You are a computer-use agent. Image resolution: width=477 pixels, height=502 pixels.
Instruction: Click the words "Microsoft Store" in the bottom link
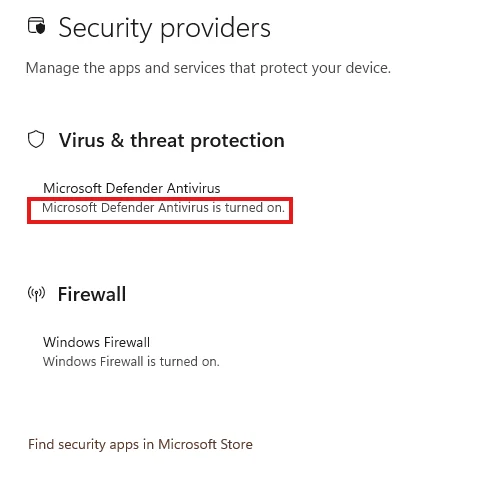pos(205,445)
